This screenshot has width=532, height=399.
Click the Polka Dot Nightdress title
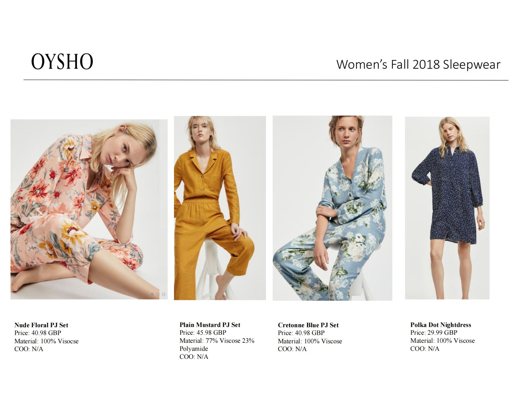(x=441, y=325)
